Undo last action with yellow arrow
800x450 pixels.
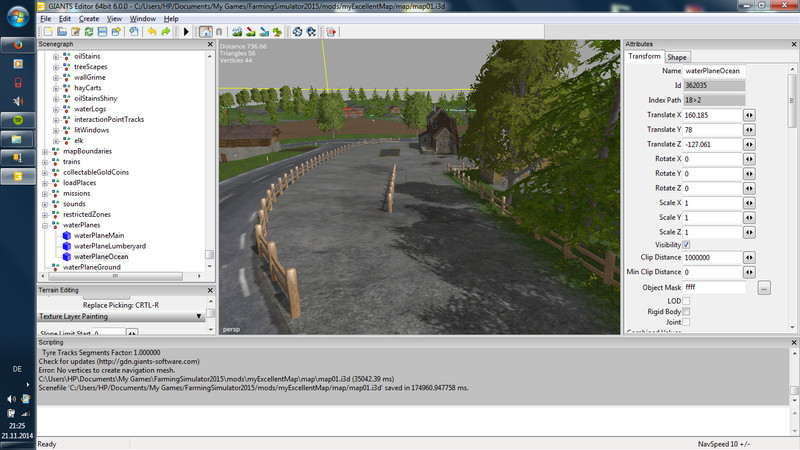(152, 32)
